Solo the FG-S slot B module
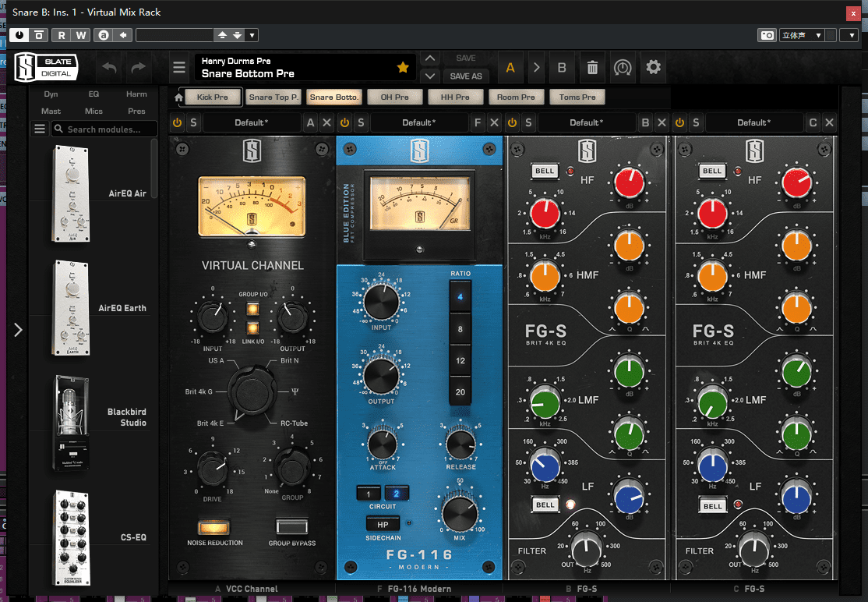 (x=528, y=122)
